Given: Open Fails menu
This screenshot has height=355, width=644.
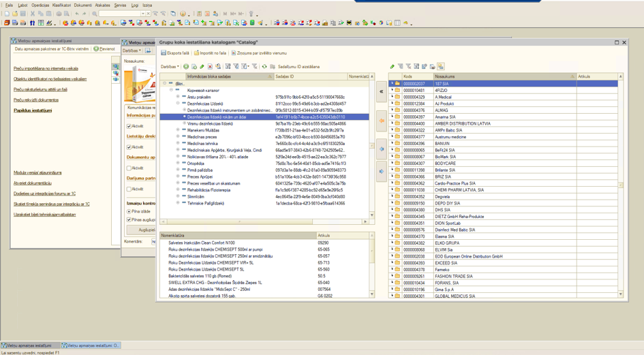Looking at the screenshot, I should click(9, 5).
